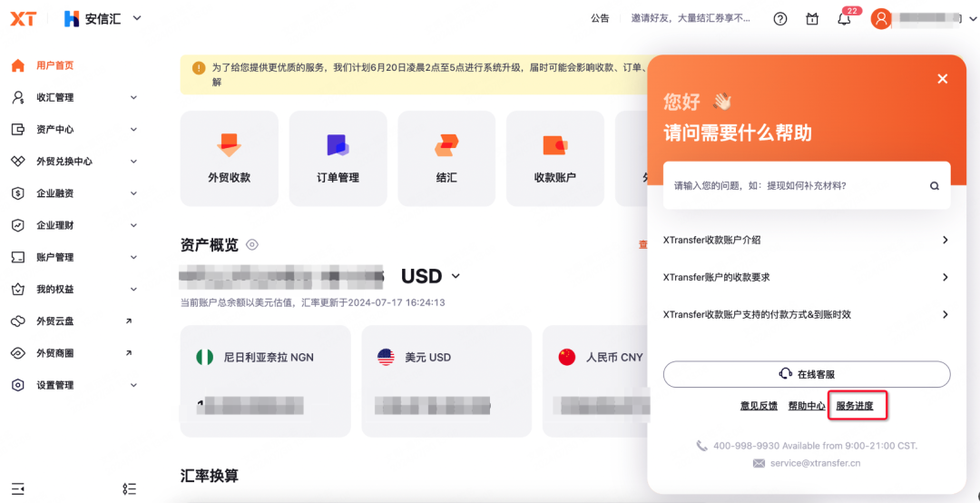Screen dimensions: 980x503
Task: Open XTransfer收款账户介绍 article
Action: [807, 240]
